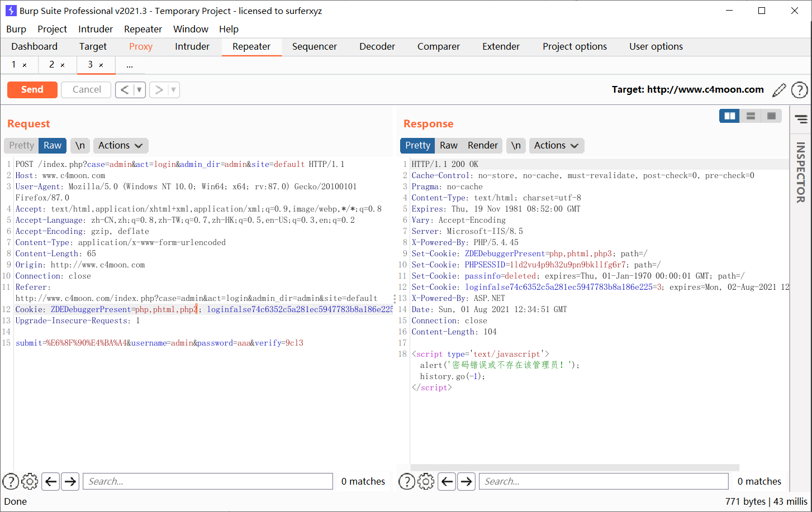This screenshot has height=512, width=812.
Task: Select Pretty view in Request pane
Action: point(22,146)
